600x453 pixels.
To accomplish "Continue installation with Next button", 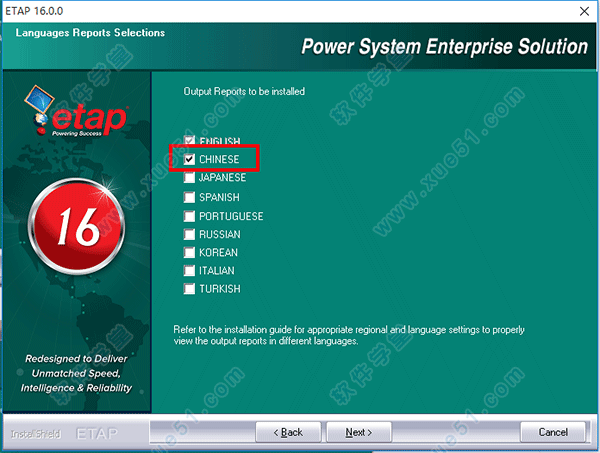I will (359, 432).
